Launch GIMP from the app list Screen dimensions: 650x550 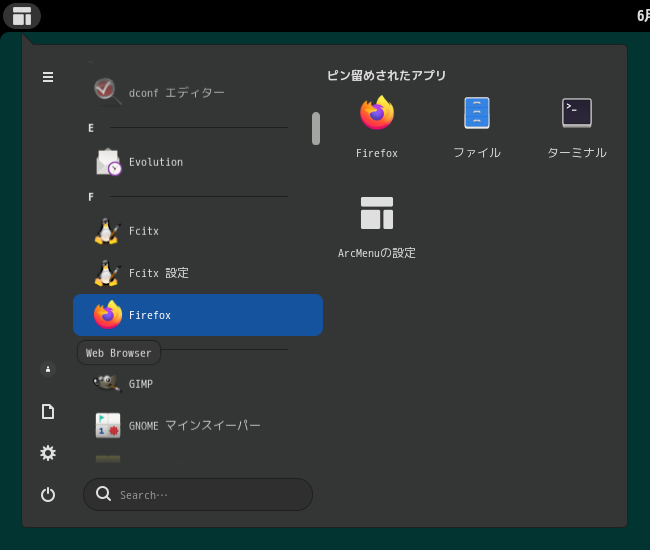pyautogui.click(x=198, y=384)
